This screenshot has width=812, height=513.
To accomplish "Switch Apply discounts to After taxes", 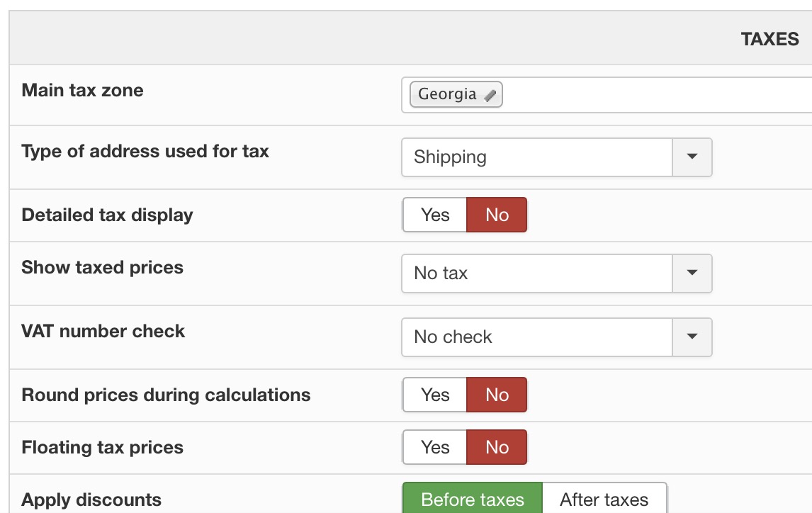I will (x=604, y=499).
